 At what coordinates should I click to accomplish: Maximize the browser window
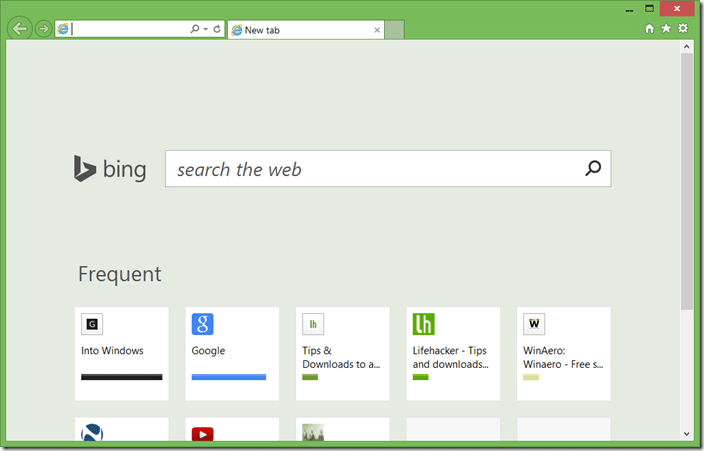tap(649, 9)
